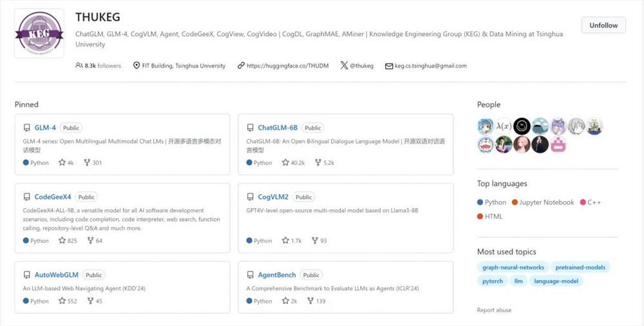This screenshot has width=644, height=326.
Task: Click the star icon on GLM-4 card
Action: click(x=62, y=163)
